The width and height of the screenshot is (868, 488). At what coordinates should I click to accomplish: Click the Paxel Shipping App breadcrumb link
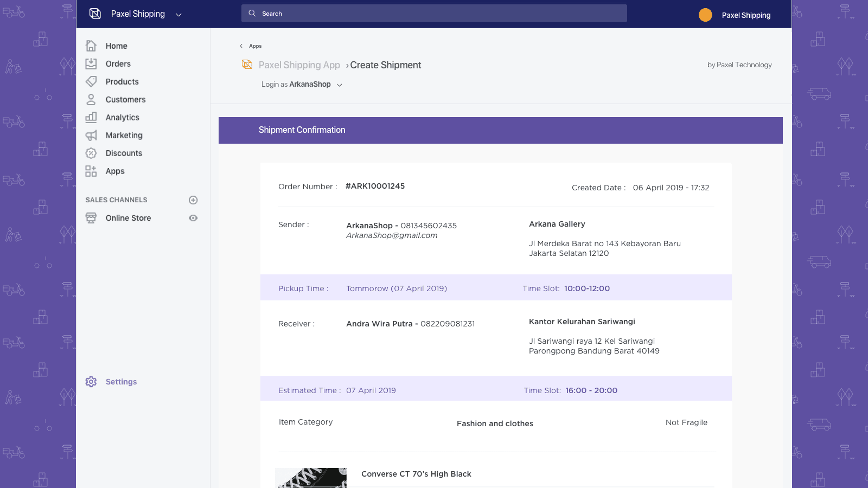(x=299, y=65)
